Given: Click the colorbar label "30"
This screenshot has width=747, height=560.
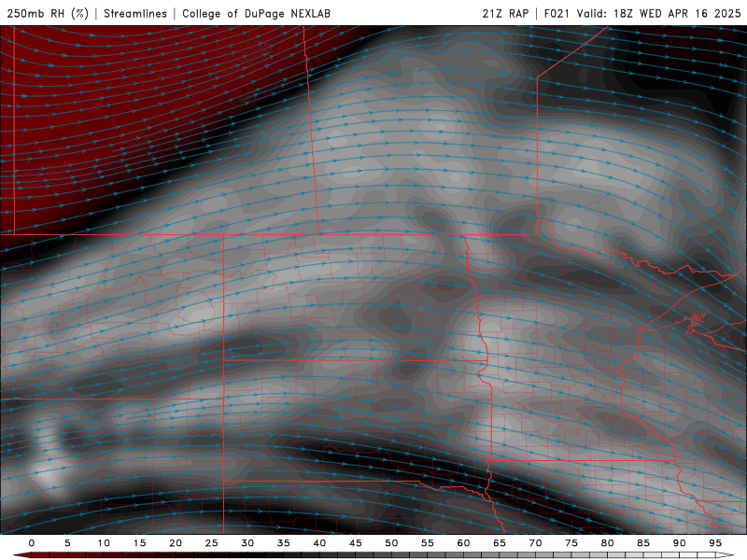Looking at the screenshot, I should 247,543.
